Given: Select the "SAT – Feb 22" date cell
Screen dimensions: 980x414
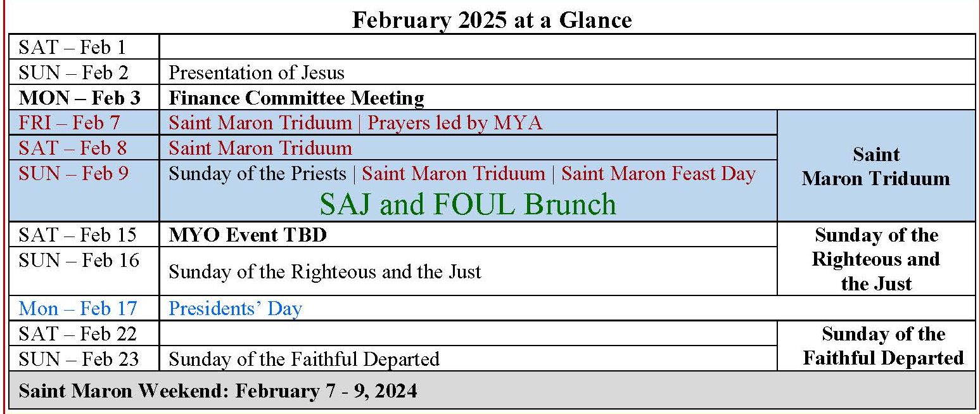Looking at the screenshot, I should [77, 333].
